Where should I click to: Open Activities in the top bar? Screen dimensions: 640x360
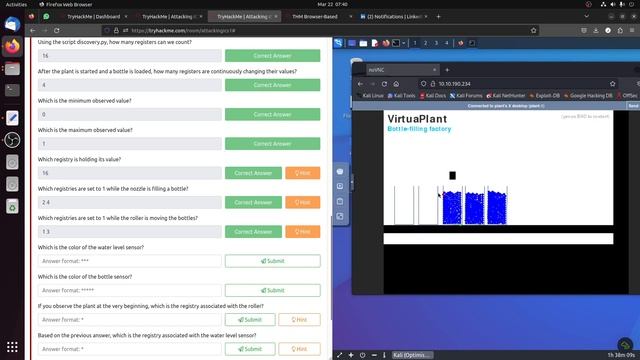tap(16, 4)
